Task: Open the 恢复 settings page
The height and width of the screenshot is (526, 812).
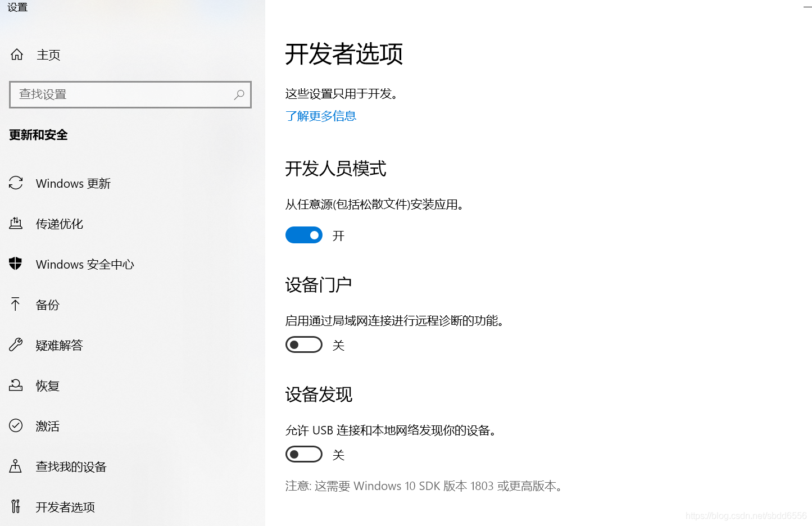Action: [48, 386]
